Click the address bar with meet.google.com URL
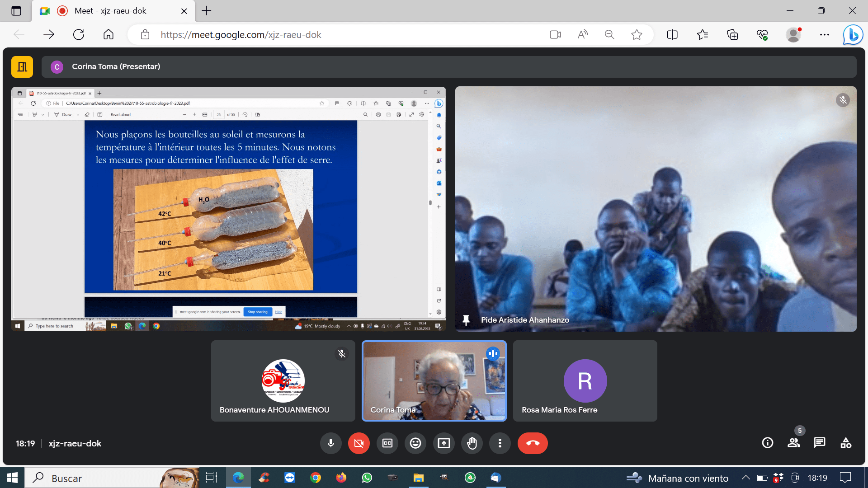Screen dimensions: 868x488 (241, 35)
